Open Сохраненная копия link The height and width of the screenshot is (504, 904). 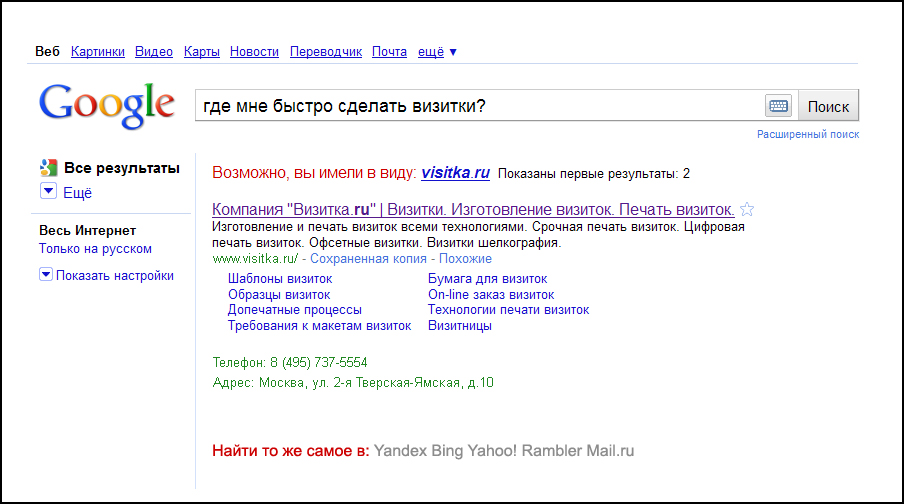[x=368, y=259]
